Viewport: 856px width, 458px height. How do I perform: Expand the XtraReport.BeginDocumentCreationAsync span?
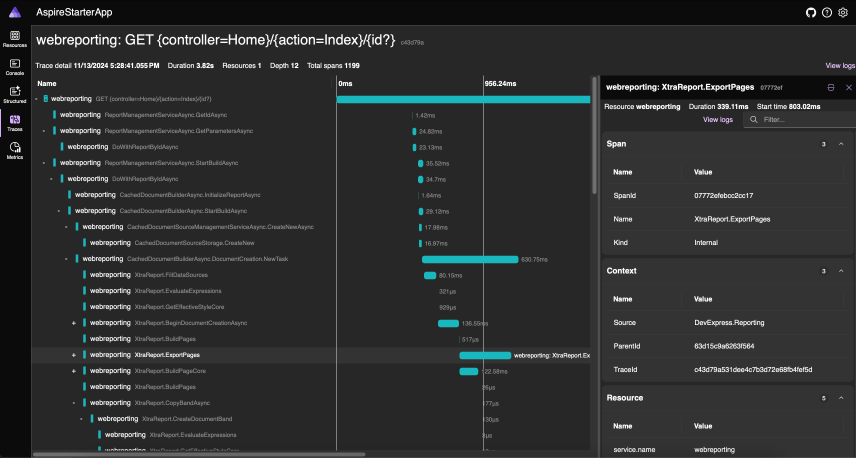pos(74,323)
